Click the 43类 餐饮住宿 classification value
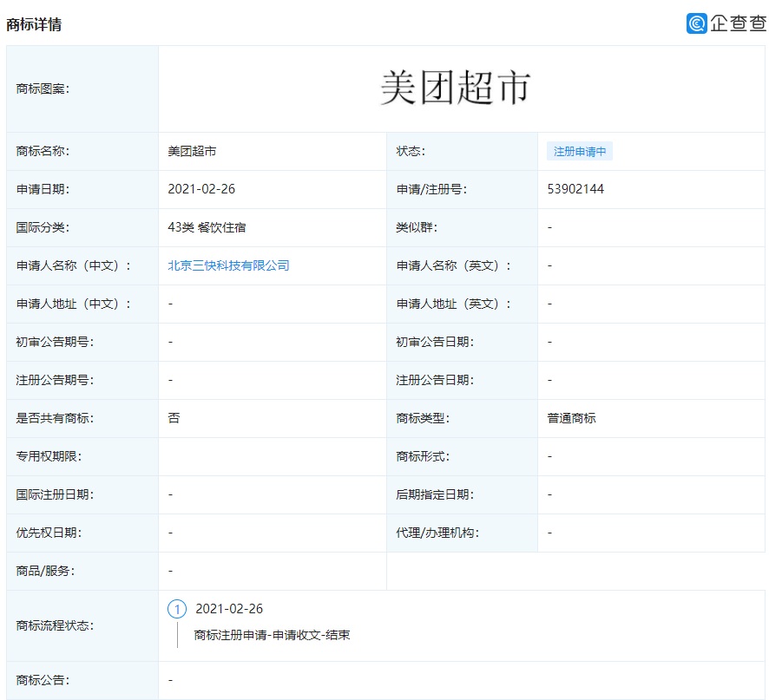769x700 pixels. [207, 227]
